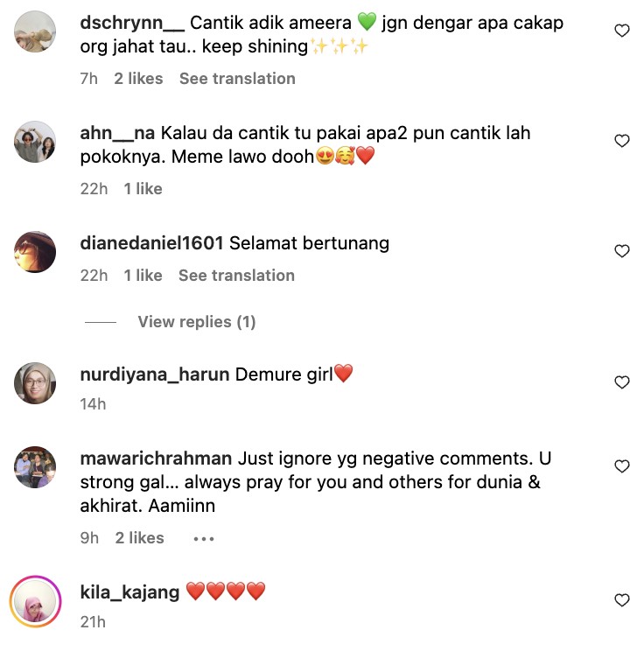Viewport: 644px width, 651px height.
Task: See translation of Selamat bertunang comment
Action: (x=236, y=276)
